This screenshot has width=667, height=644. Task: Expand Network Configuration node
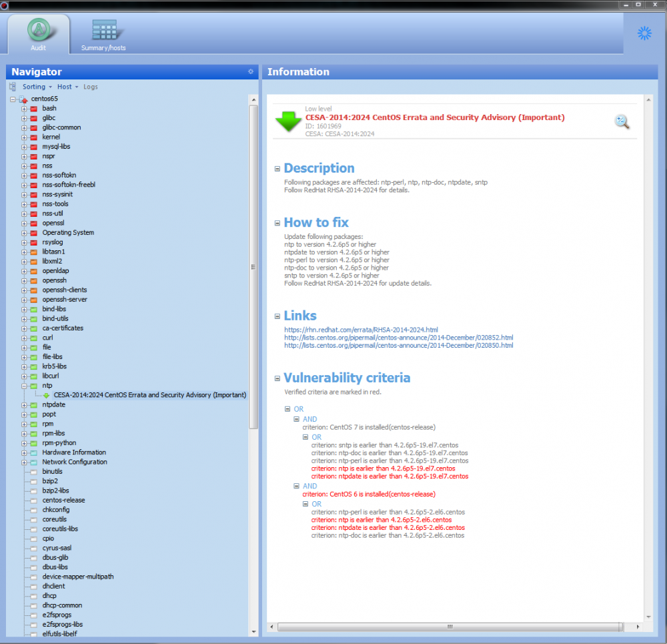click(x=24, y=462)
